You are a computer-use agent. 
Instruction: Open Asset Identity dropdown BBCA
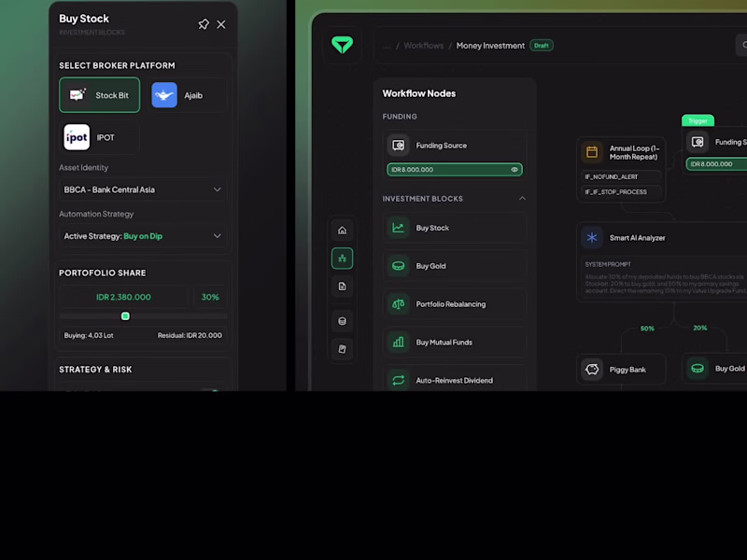click(x=143, y=189)
